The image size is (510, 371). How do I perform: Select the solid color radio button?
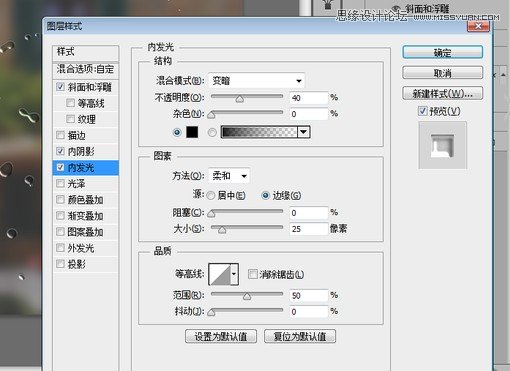pyautogui.click(x=177, y=132)
